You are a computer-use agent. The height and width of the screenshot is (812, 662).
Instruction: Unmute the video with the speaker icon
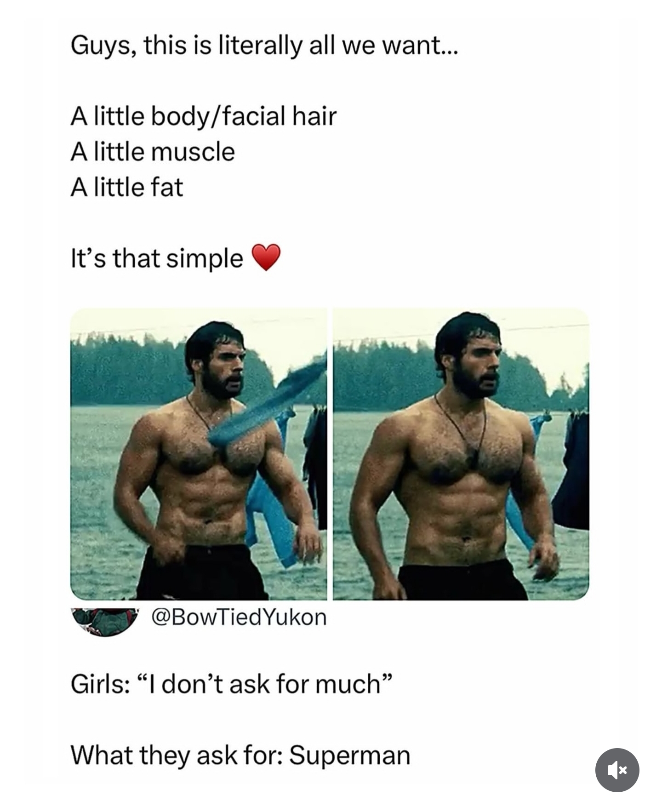617,770
